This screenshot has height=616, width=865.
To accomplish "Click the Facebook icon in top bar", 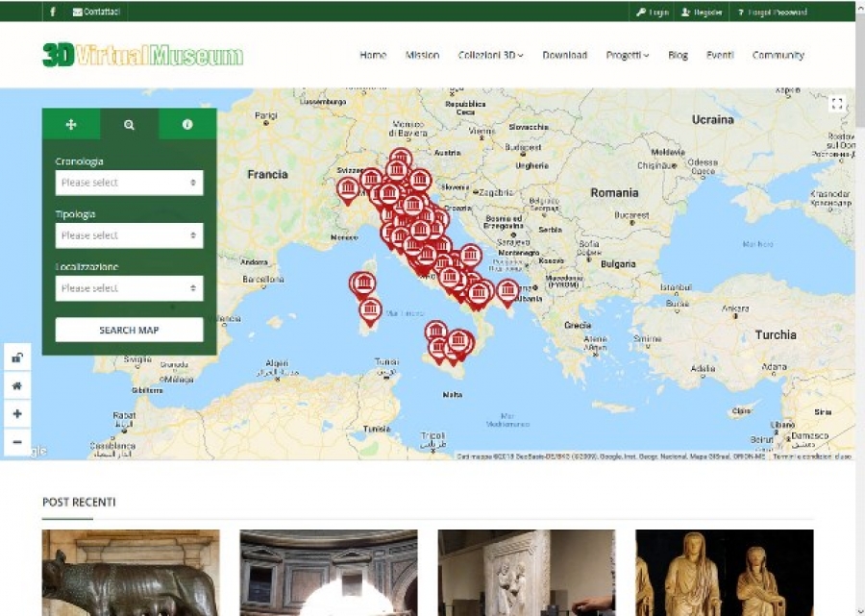I will [52, 12].
